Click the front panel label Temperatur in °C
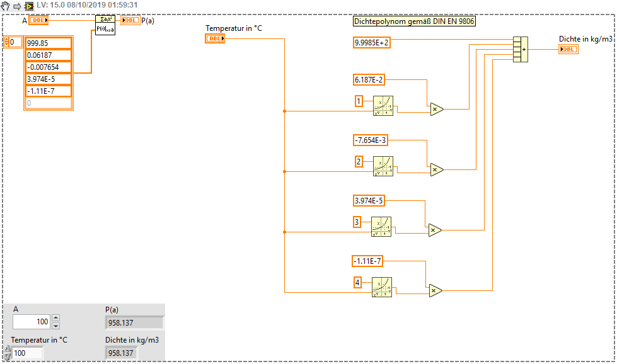617x364 pixels. click(x=39, y=340)
